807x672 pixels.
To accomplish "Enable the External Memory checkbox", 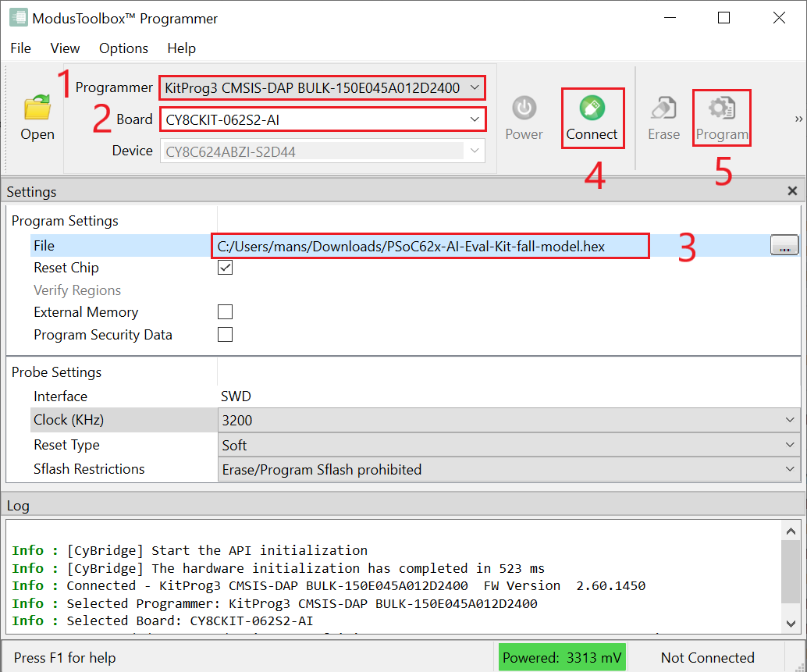I will click(x=225, y=312).
